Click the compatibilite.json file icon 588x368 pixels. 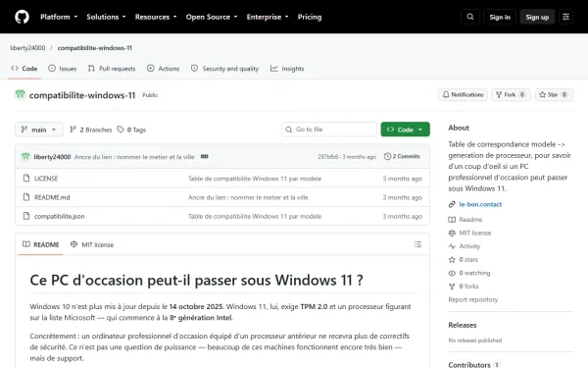point(26,216)
